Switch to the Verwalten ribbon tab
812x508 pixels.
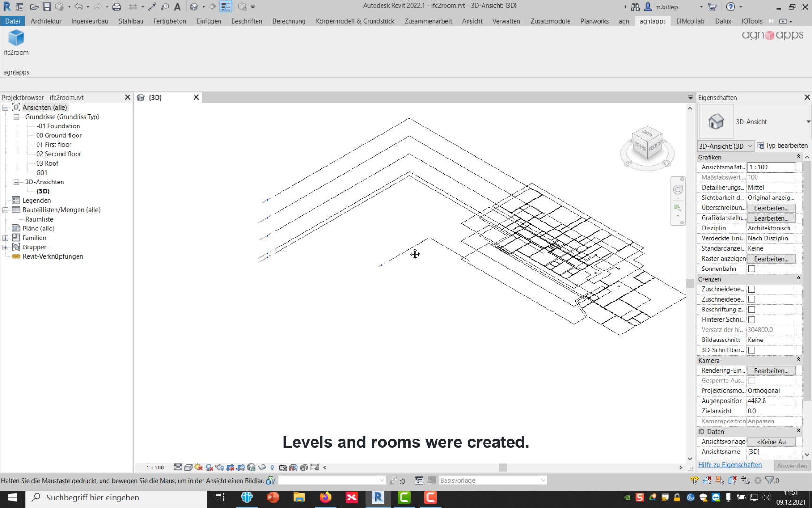click(506, 21)
